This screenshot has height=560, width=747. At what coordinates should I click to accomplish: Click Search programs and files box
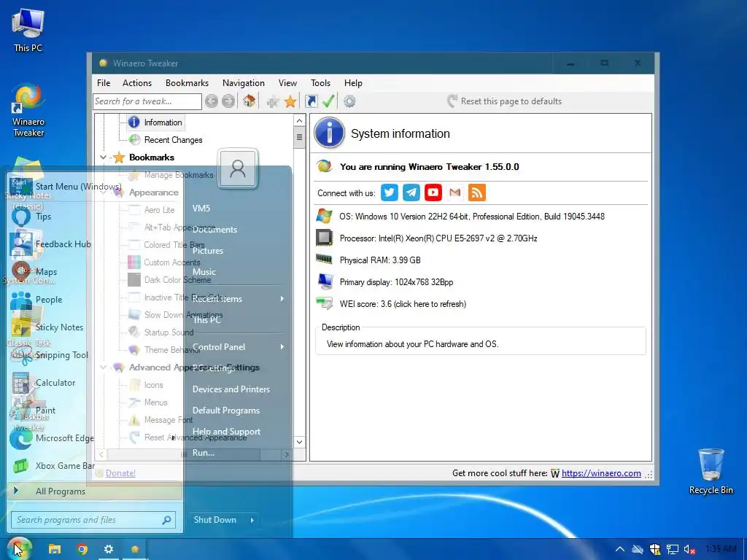click(x=93, y=520)
